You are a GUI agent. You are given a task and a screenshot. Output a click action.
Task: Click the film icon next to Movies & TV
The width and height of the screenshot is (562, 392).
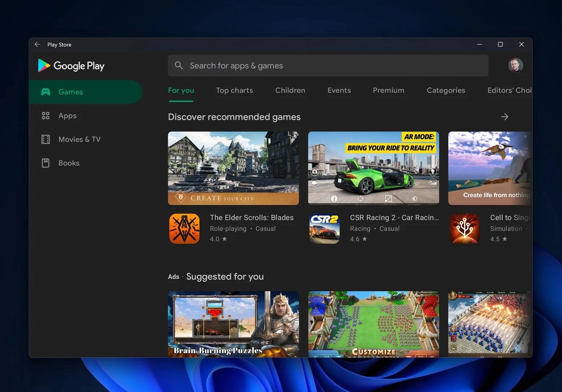pos(46,139)
